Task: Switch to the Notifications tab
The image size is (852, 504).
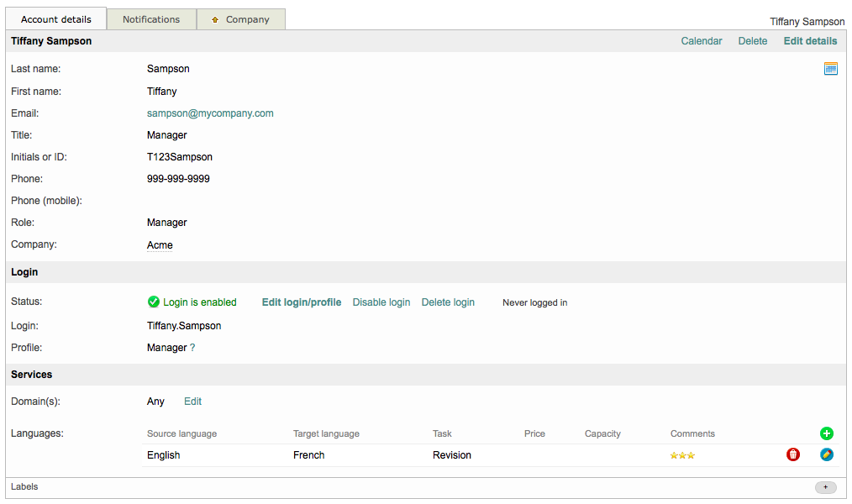Action: [x=151, y=19]
